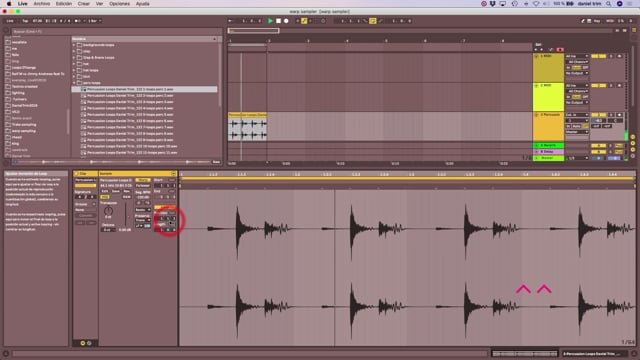Solo track 2 MIDI
640x360 pixels.
[x=611, y=86]
